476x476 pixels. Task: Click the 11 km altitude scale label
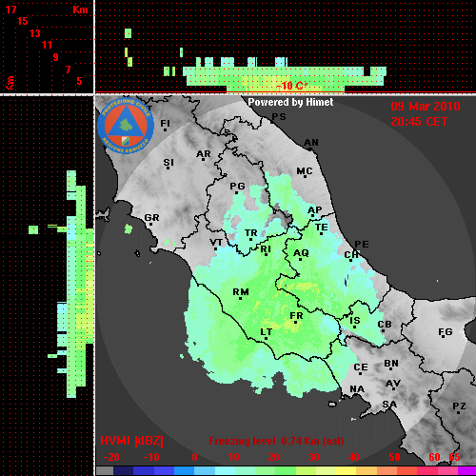point(47,45)
